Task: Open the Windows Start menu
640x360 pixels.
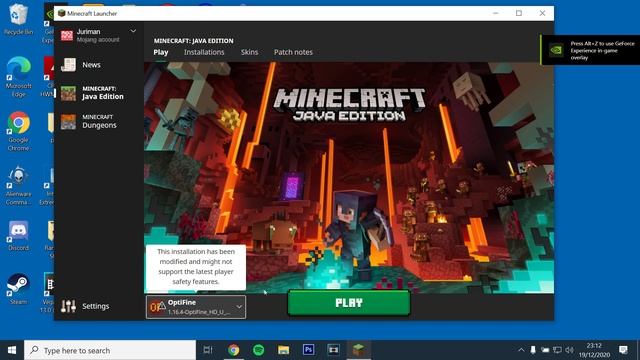Action: pyautogui.click(x=12, y=350)
